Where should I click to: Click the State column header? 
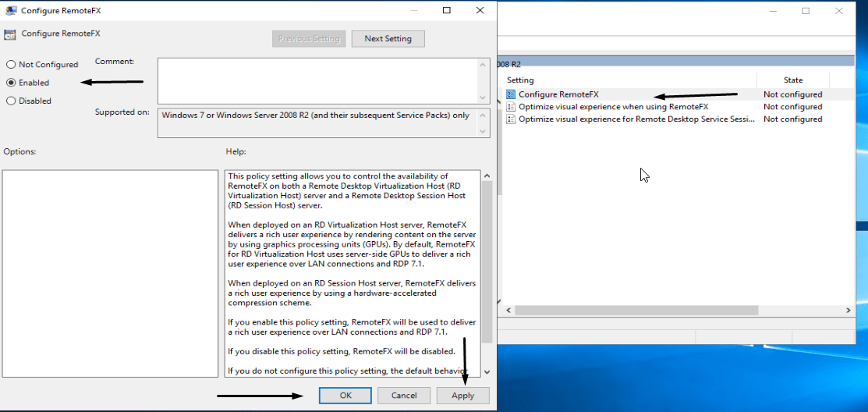pyautogui.click(x=792, y=80)
